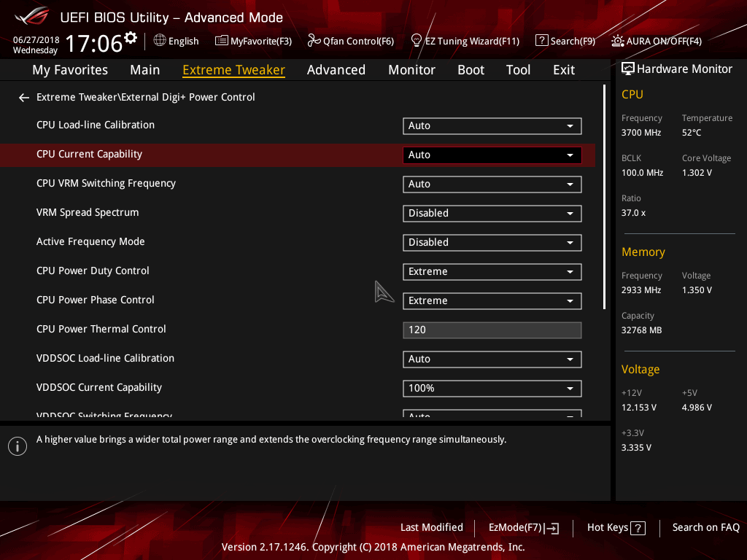Image resolution: width=747 pixels, height=560 pixels.
Task: Select VRM Spread Spectrum label
Action: click(x=88, y=212)
